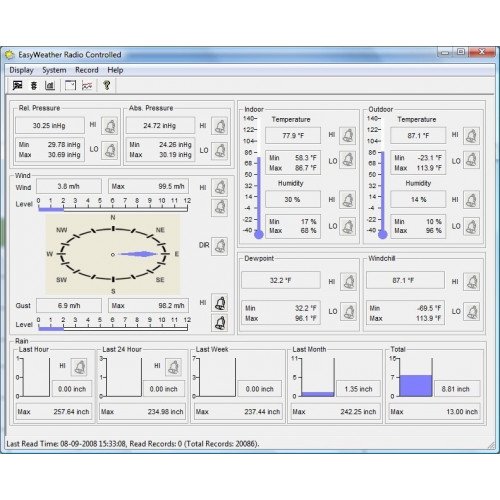This screenshot has height=500, width=500.
Task: Open the Display menu
Action: [x=21, y=70]
